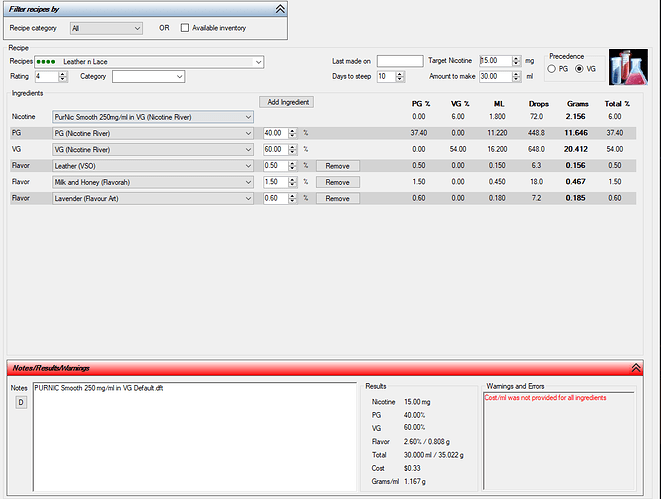This screenshot has height=499, width=661.
Task: Click the Add Ingredient button
Action: click(x=287, y=102)
